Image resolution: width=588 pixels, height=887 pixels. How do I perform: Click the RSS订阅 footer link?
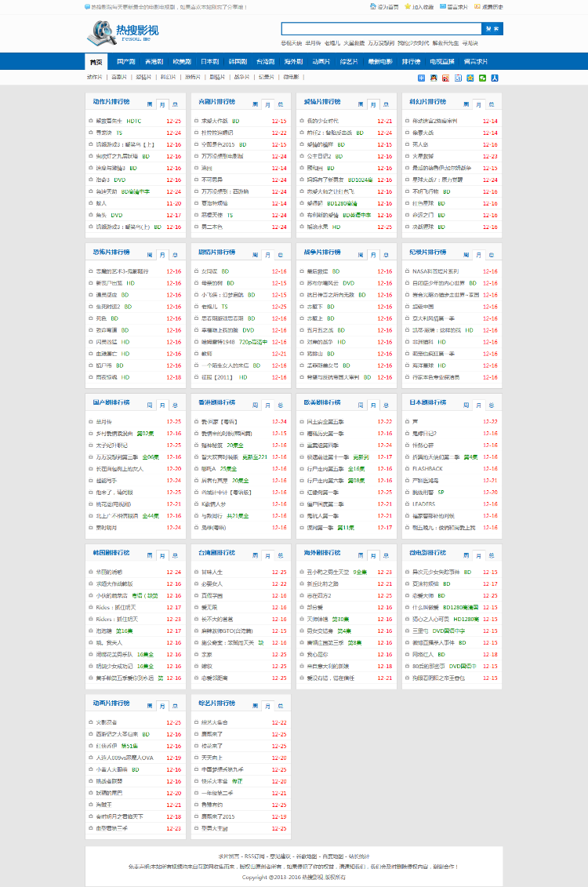point(255,856)
